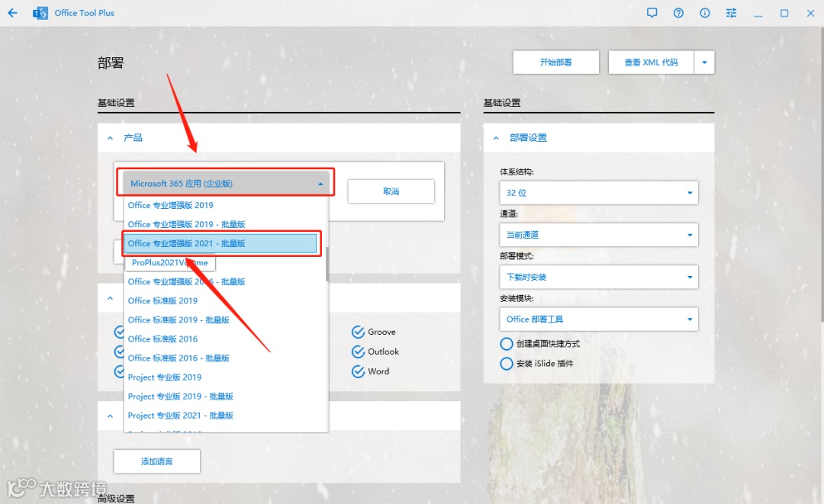
Task: Open the 安装模块 Office 部署工具 dropdown
Action: [599, 319]
